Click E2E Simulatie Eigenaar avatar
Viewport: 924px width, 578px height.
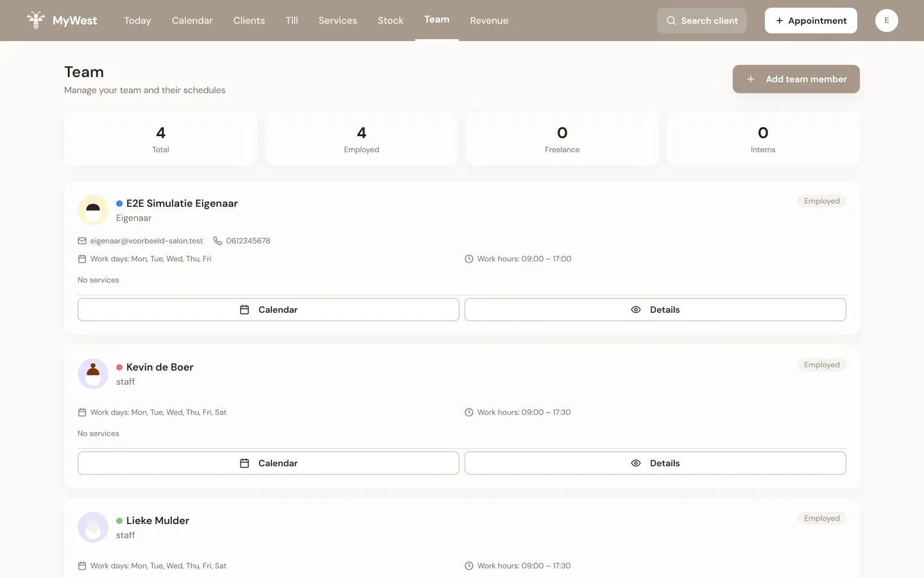[93, 210]
